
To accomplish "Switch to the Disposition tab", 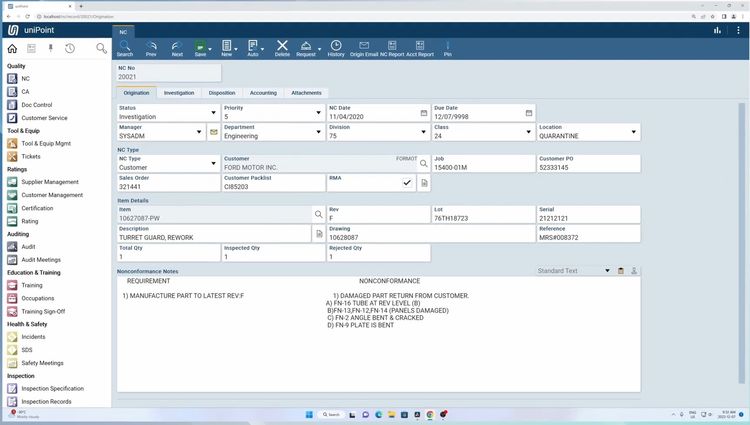I will (x=222, y=93).
